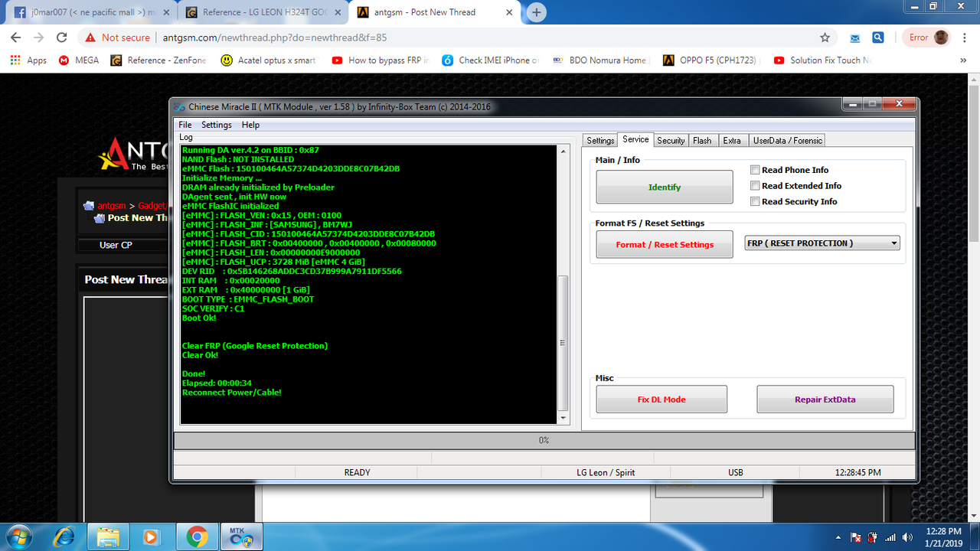Expand the bookmarks bar overflow chevron
Screen dimensions: 980x551
(x=963, y=60)
